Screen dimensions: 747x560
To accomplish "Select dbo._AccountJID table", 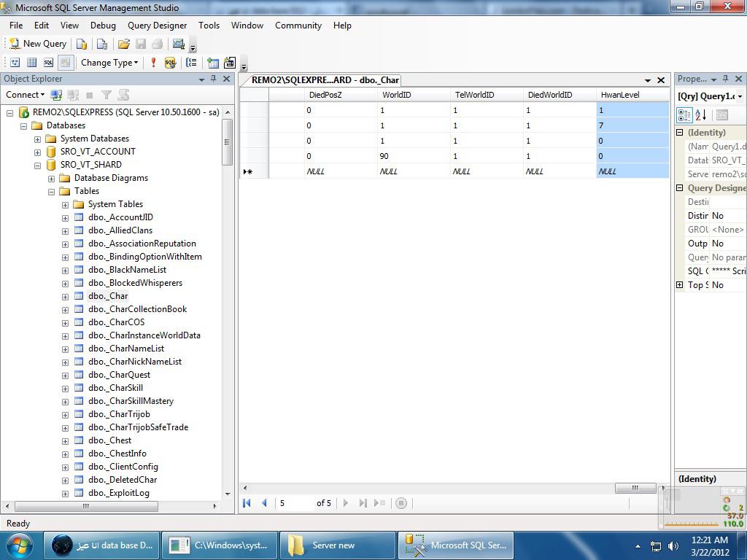I will [120, 217].
